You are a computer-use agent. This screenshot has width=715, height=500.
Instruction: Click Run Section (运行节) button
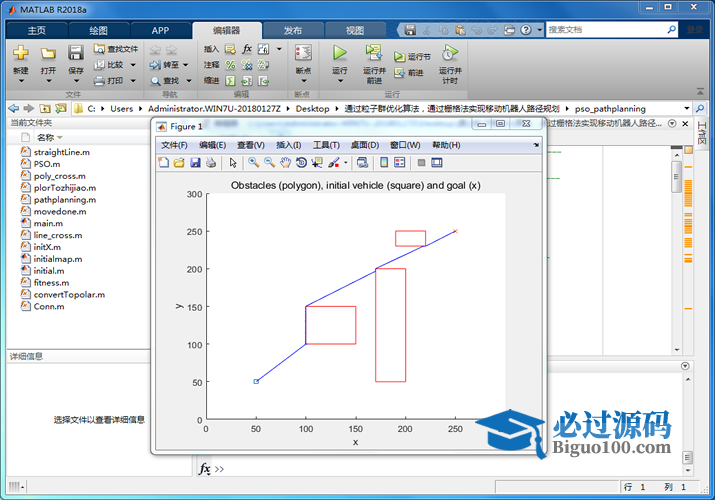412,57
